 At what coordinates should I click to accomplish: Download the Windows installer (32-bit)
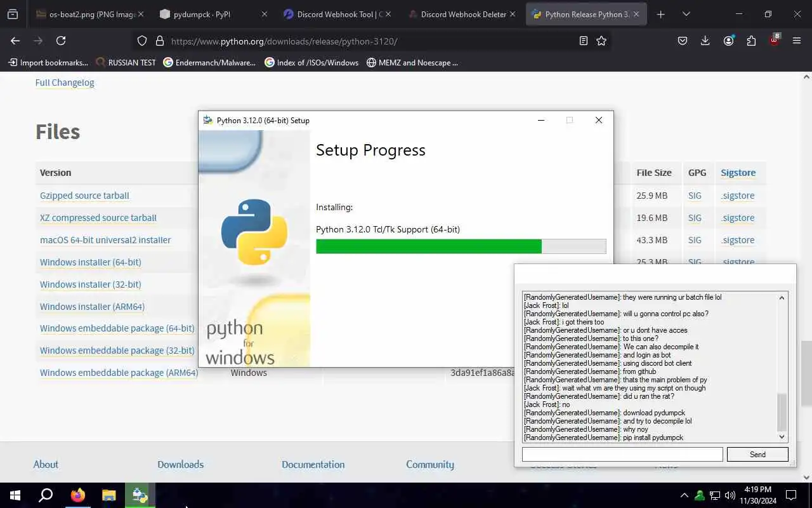click(91, 284)
